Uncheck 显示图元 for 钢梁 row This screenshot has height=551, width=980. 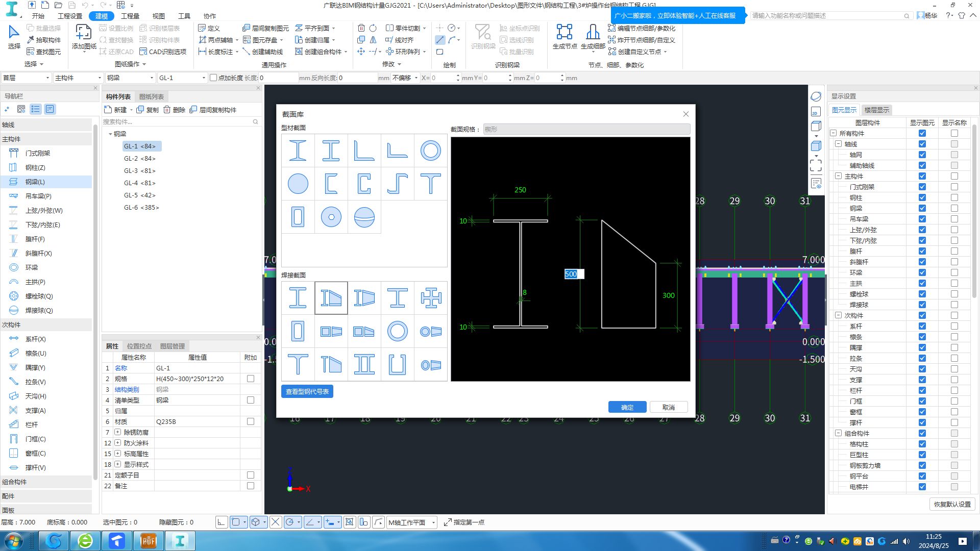[922, 208]
